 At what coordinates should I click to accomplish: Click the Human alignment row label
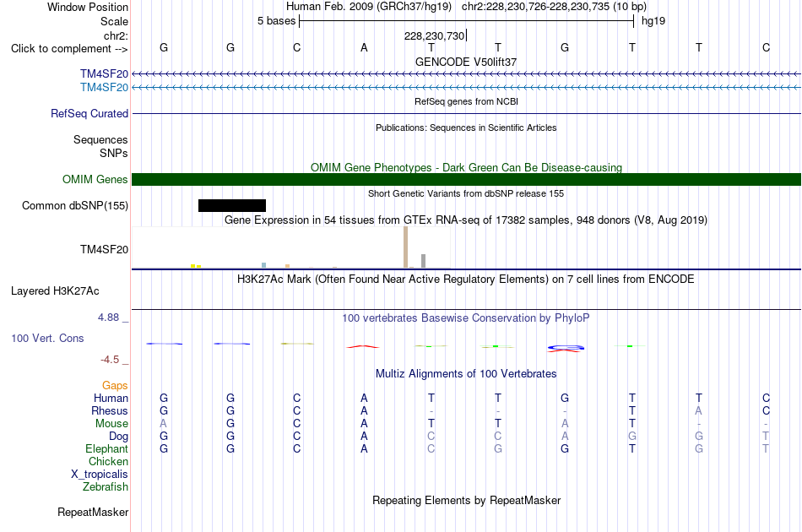[111, 398]
